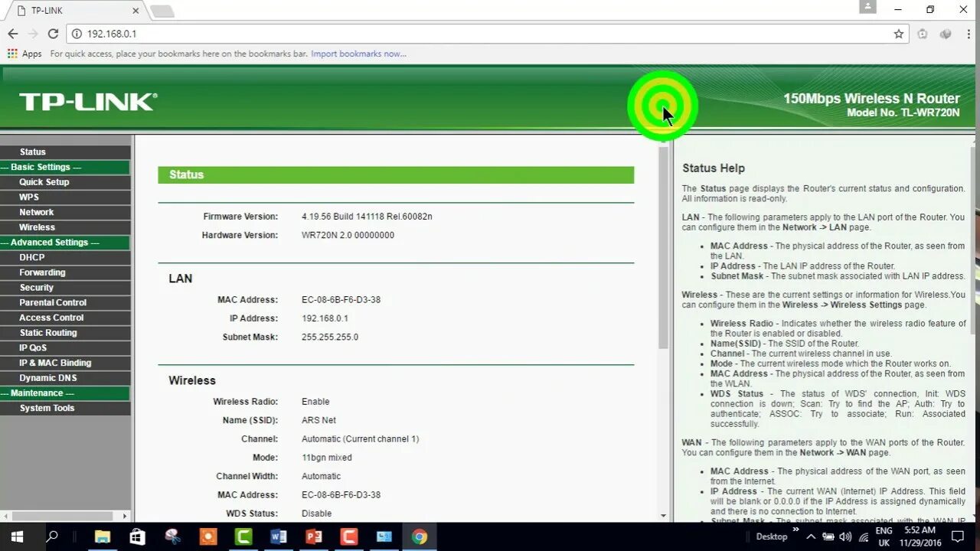Click the SSID value ARS Net
This screenshot has height=551, width=980.
(x=318, y=420)
